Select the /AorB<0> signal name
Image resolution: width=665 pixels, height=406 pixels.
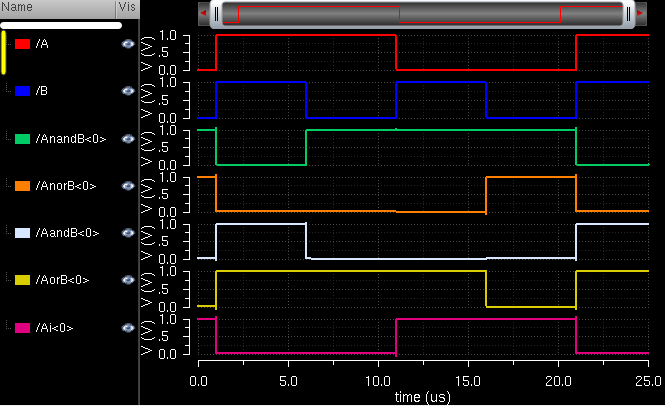point(62,280)
